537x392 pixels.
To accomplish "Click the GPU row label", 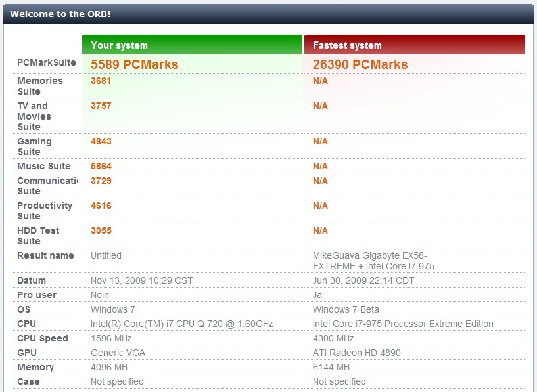I will [27, 353].
